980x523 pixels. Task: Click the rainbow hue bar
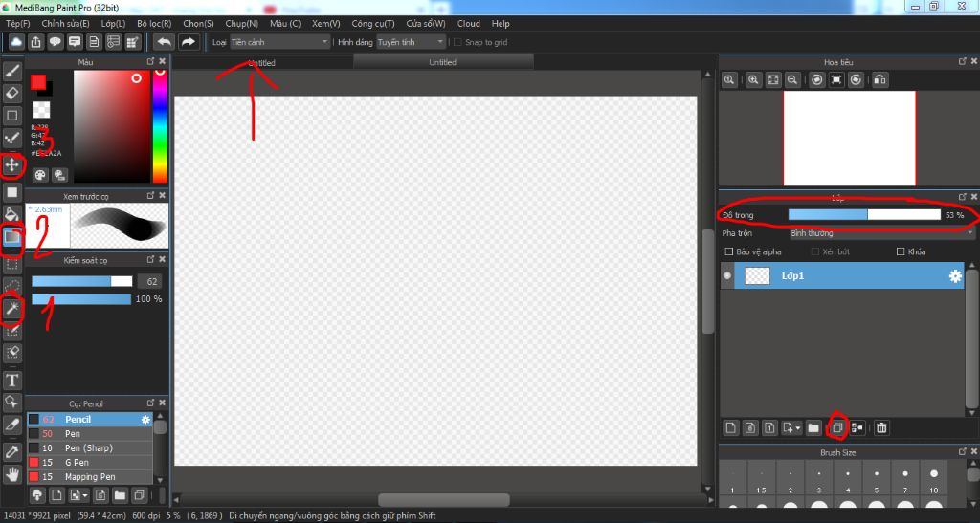click(161, 125)
